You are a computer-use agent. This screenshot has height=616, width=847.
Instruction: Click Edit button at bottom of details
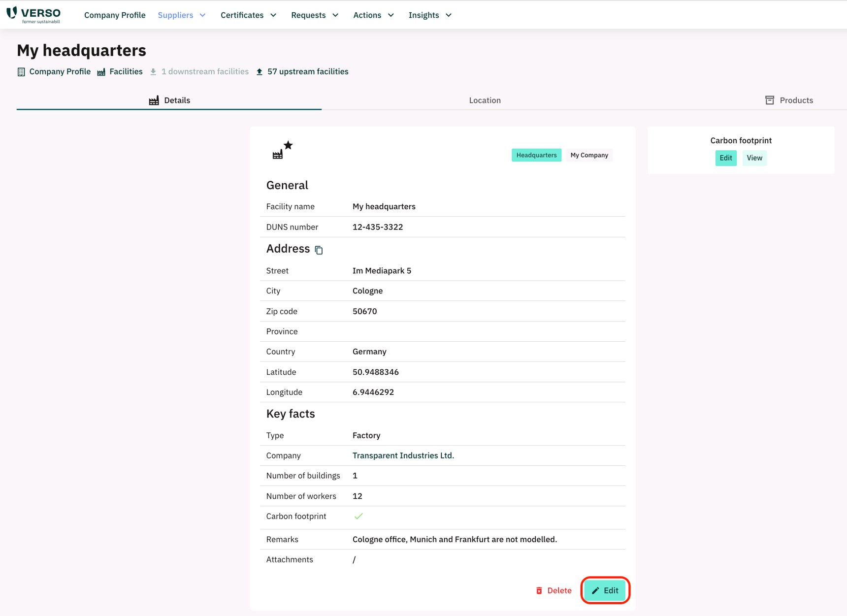(x=605, y=590)
